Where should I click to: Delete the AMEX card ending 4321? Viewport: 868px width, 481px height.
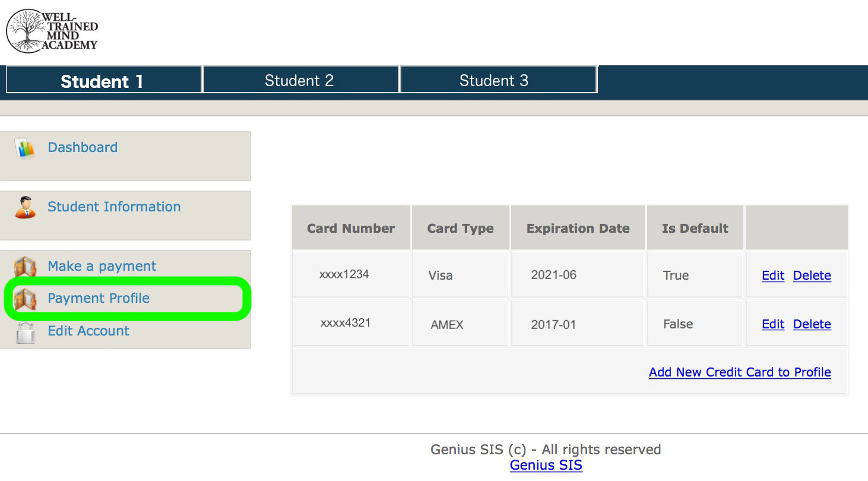(812, 324)
